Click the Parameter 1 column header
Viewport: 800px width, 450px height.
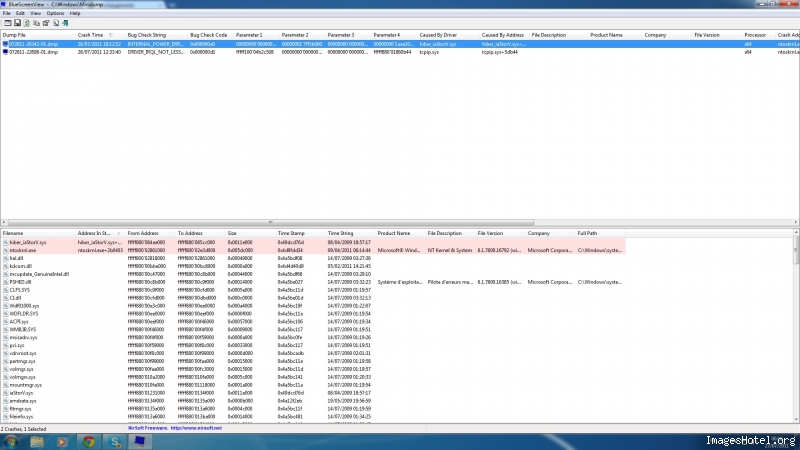pyautogui.click(x=256, y=35)
